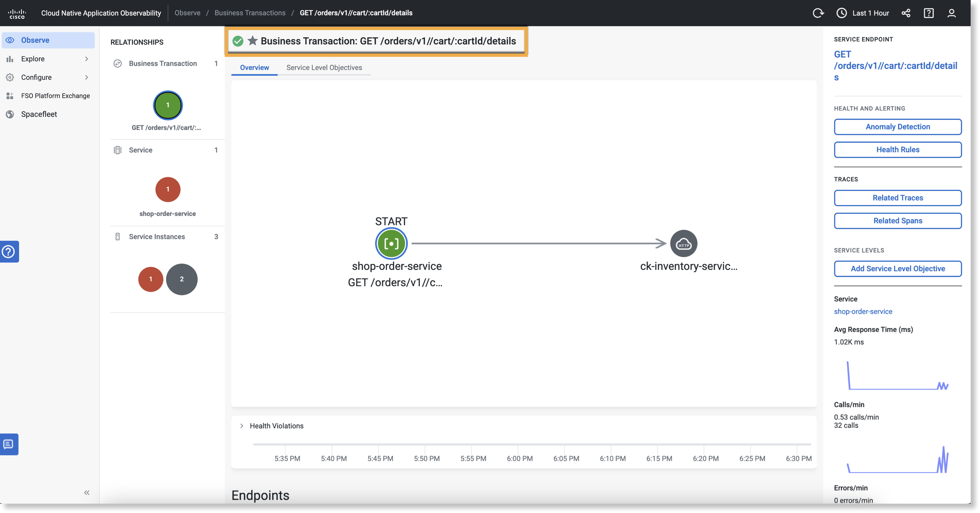Expand the Configure menu chevron
The image size is (980, 513).
[x=87, y=77]
